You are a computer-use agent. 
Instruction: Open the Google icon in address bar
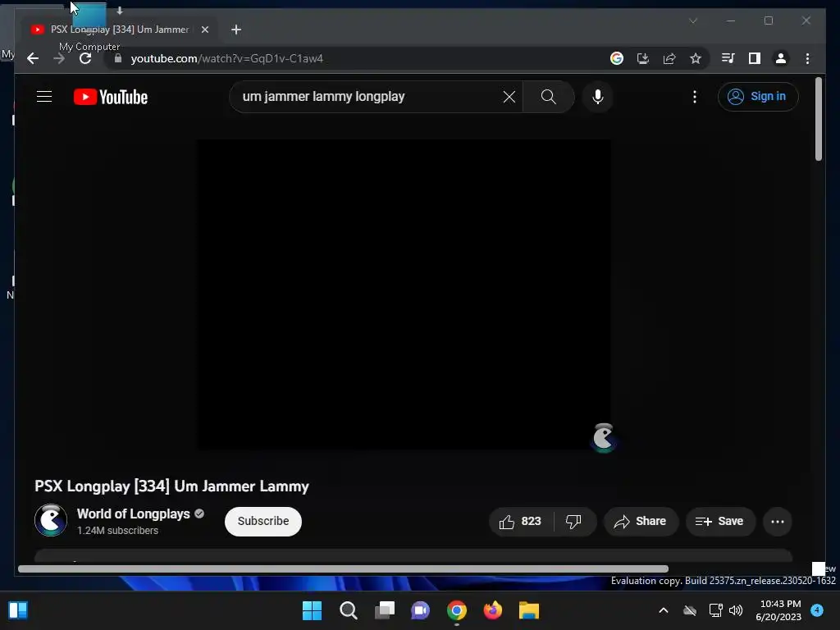click(617, 58)
